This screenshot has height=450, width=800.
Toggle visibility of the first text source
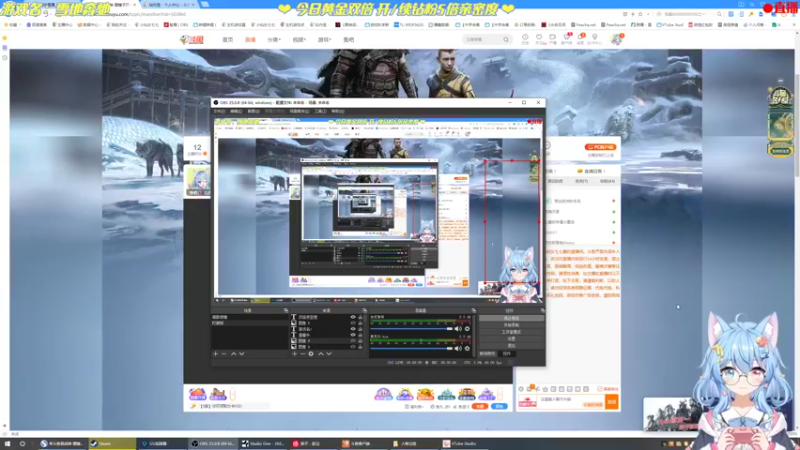point(353,317)
